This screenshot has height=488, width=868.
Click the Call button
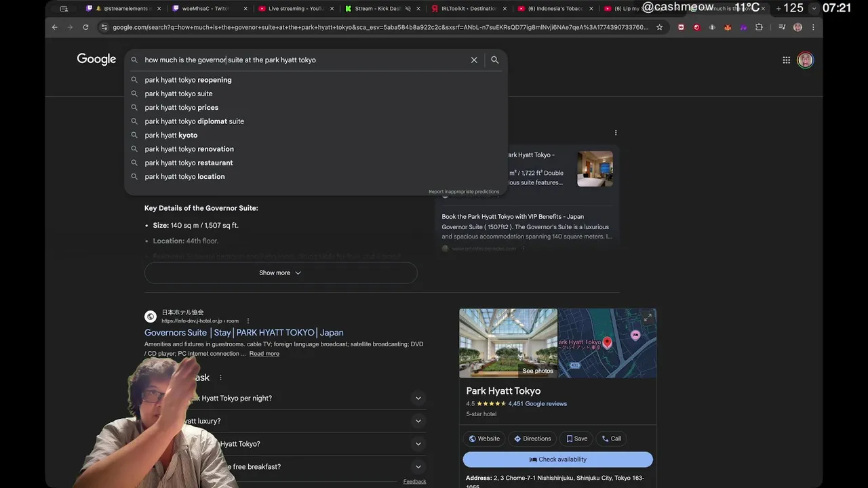pyautogui.click(x=612, y=439)
